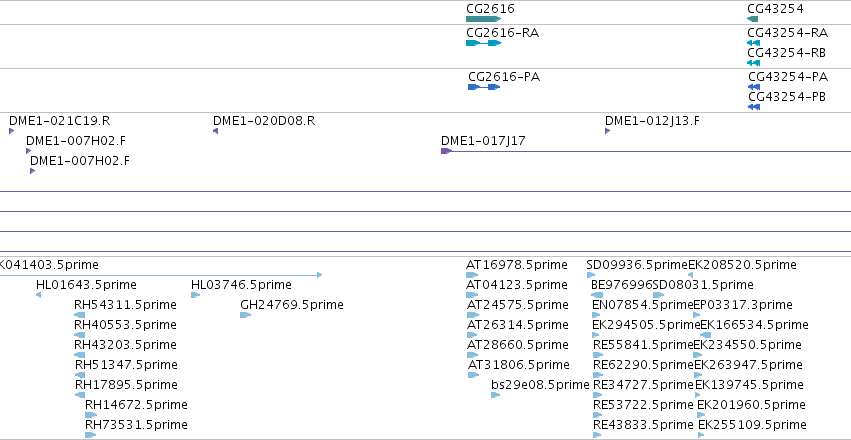Image resolution: width=851 pixels, height=440 pixels.
Task: Click the bs29e08.5prime EST glyph
Action: pyautogui.click(x=495, y=395)
